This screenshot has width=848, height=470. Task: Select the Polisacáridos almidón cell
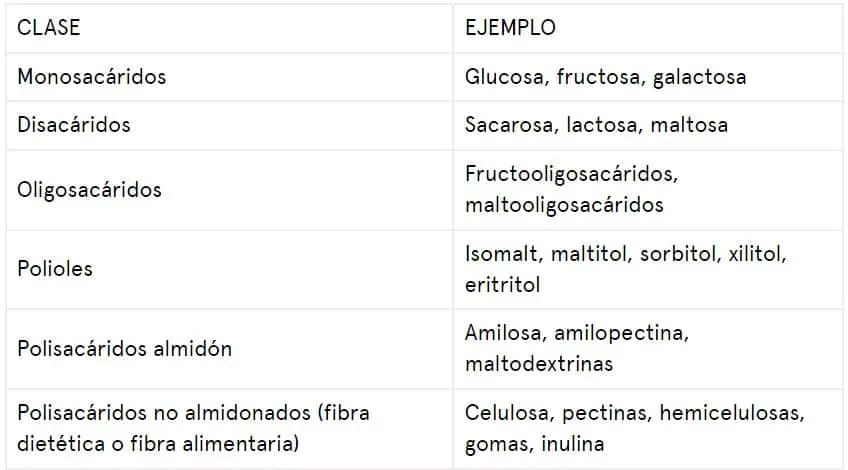pos(229,349)
